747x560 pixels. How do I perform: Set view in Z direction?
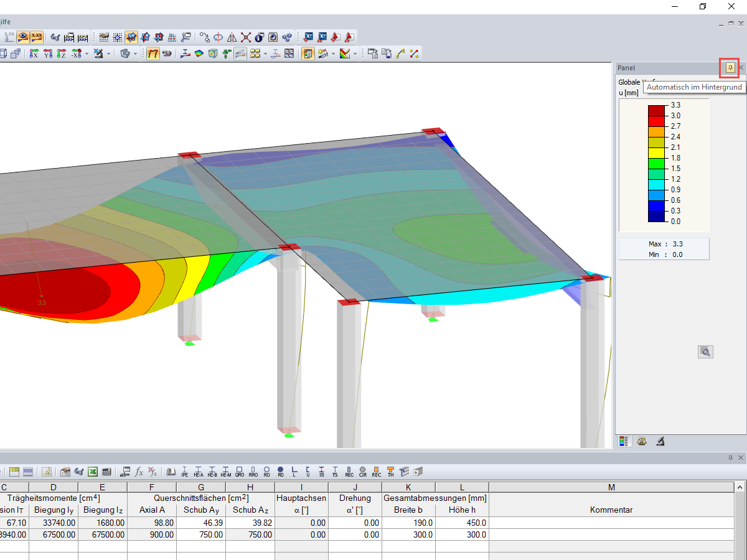62,54
